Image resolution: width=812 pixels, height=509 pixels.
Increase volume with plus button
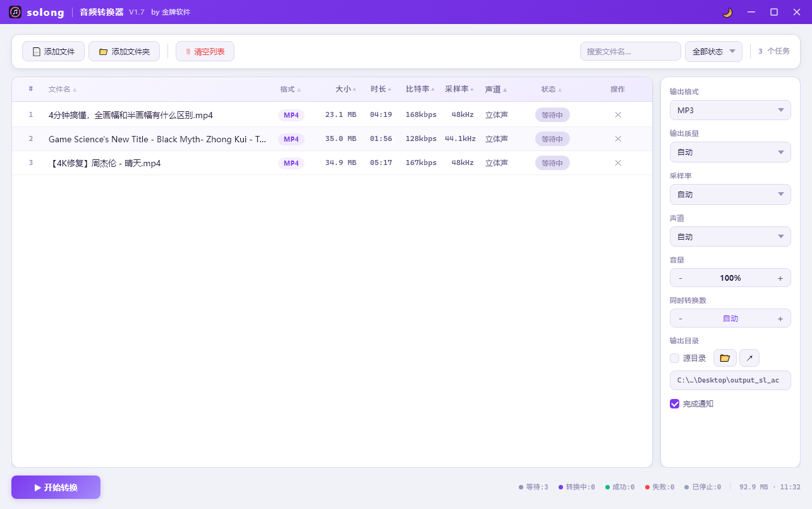coord(780,278)
